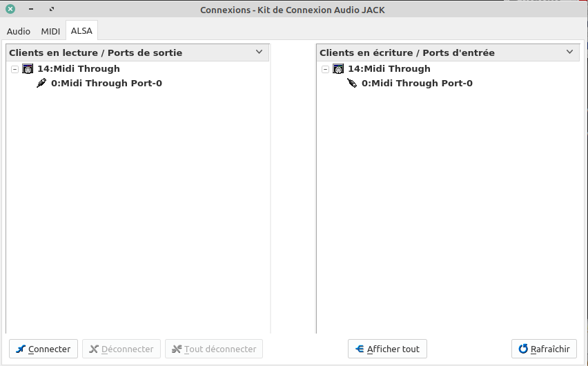Click the Connecter button
Screen dimensions: 588x366
43,349
